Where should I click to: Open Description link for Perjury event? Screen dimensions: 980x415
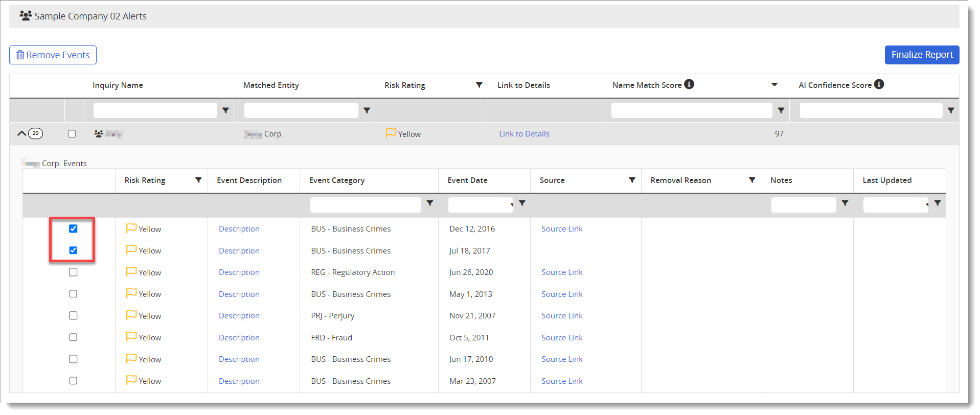point(239,316)
